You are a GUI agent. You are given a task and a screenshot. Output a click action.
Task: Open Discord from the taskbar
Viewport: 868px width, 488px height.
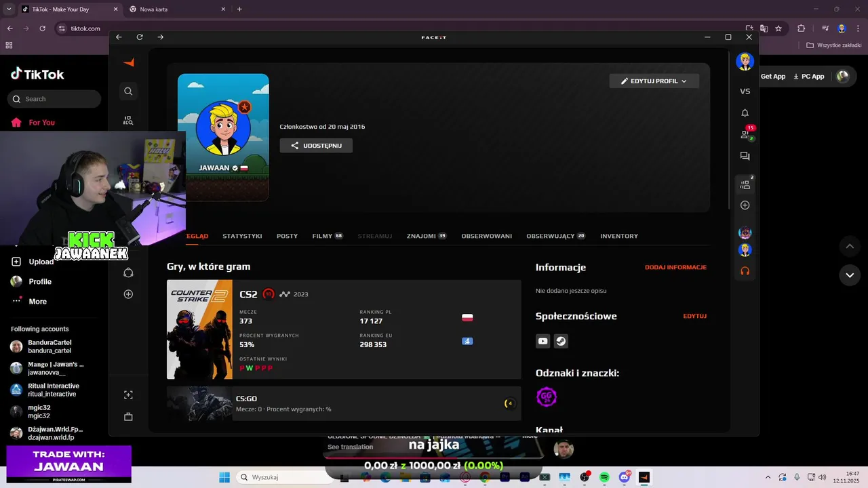click(624, 477)
